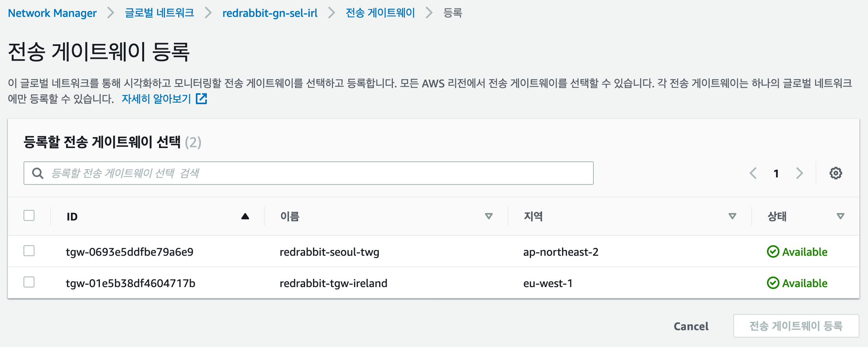Screen dimensions: 868x347
Task: Open the 전송 게이트웨이 breadcrumb
Action: point(380,13)
